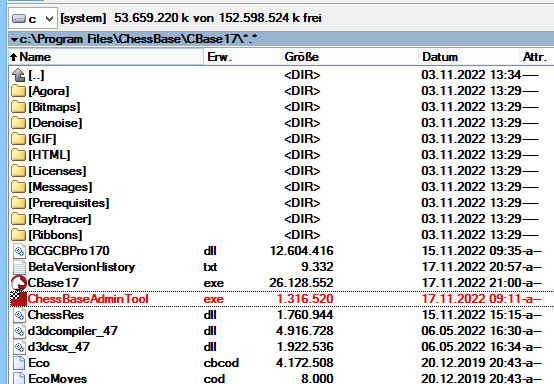
Task: Click the size value 12.604.416
Action: click(302, 251)
